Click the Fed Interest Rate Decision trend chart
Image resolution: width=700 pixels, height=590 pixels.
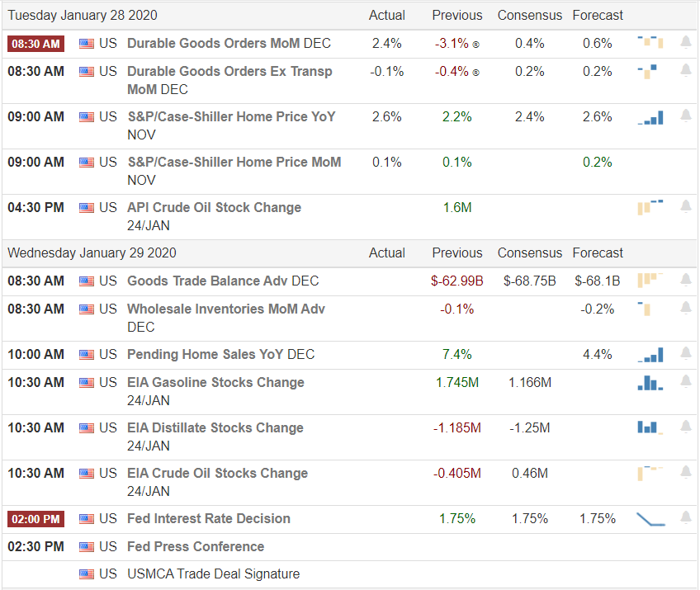(650, 519)
